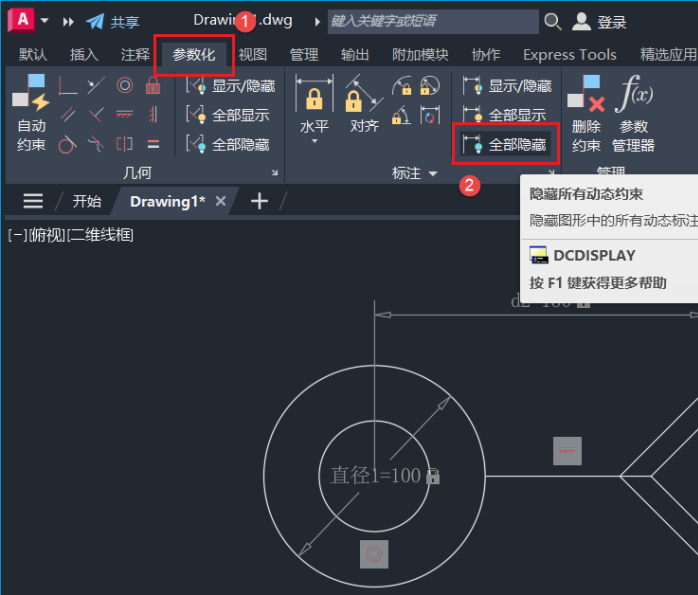Screen dimensions: 698x595
Task: Switch to the 管理 ribbon tab
Action: 304,54
